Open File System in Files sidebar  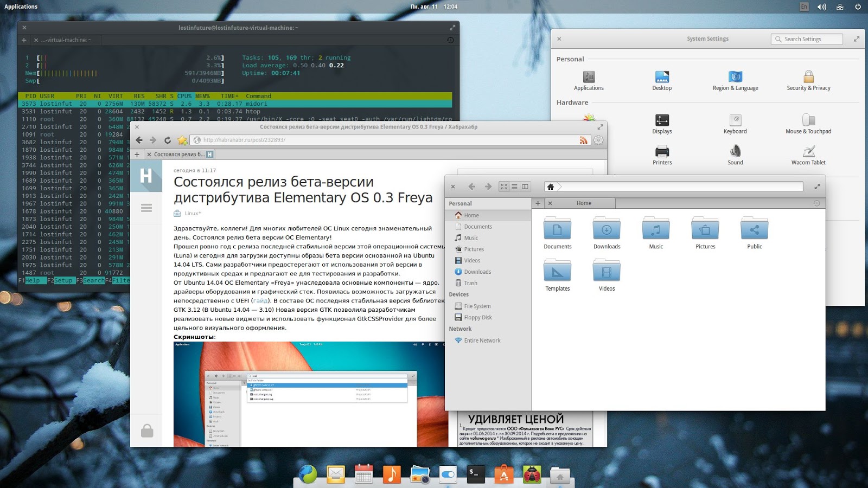[x=488, y=306]
